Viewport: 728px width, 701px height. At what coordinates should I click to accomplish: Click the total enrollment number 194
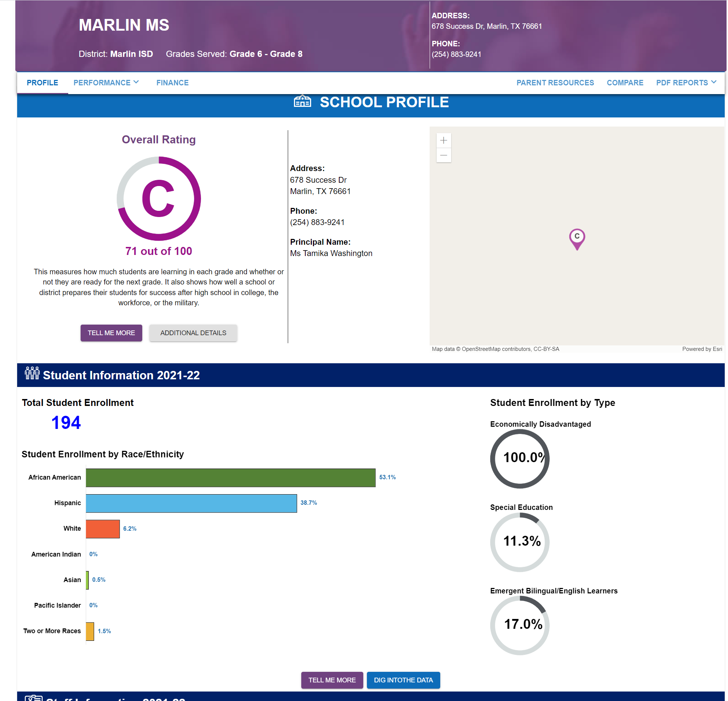[66, 422]
